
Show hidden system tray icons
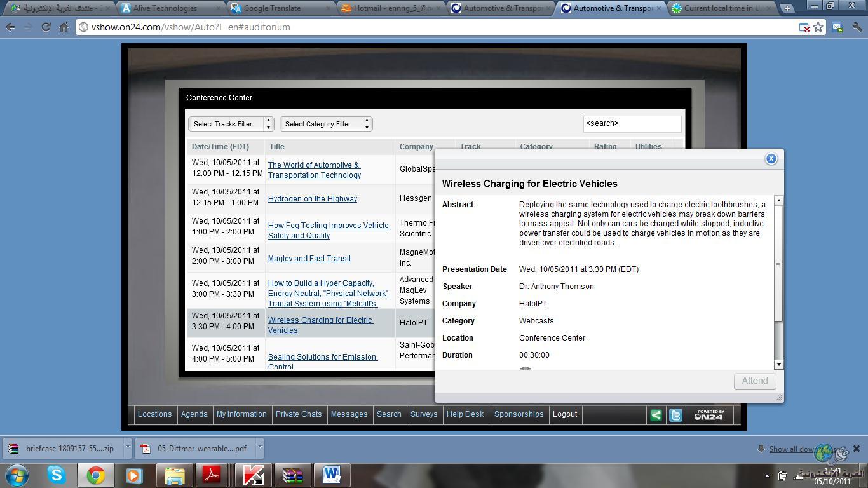(767, 475)
